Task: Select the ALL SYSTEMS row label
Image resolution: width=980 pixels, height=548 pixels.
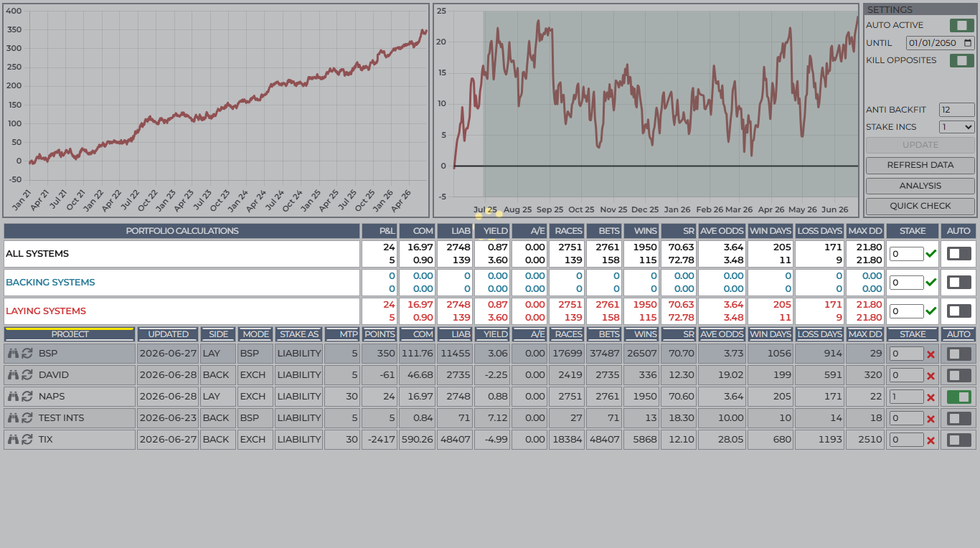Action: (37, 254)
